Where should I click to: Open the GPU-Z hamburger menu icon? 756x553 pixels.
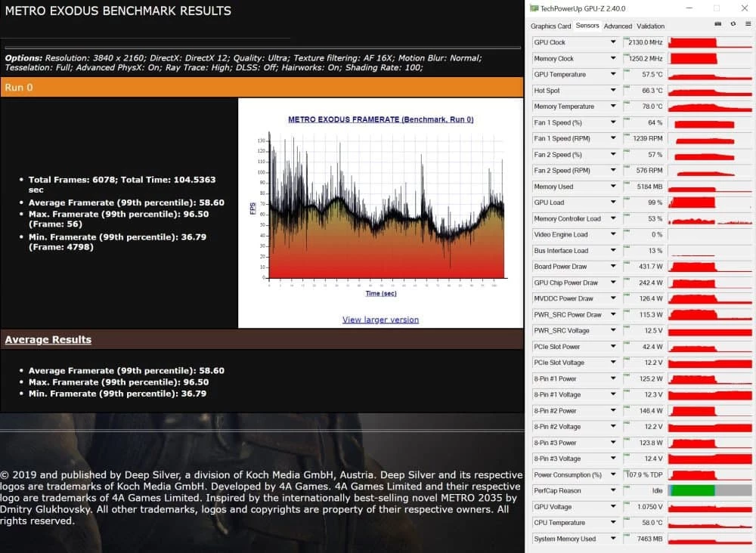click(x=748, y=23)
